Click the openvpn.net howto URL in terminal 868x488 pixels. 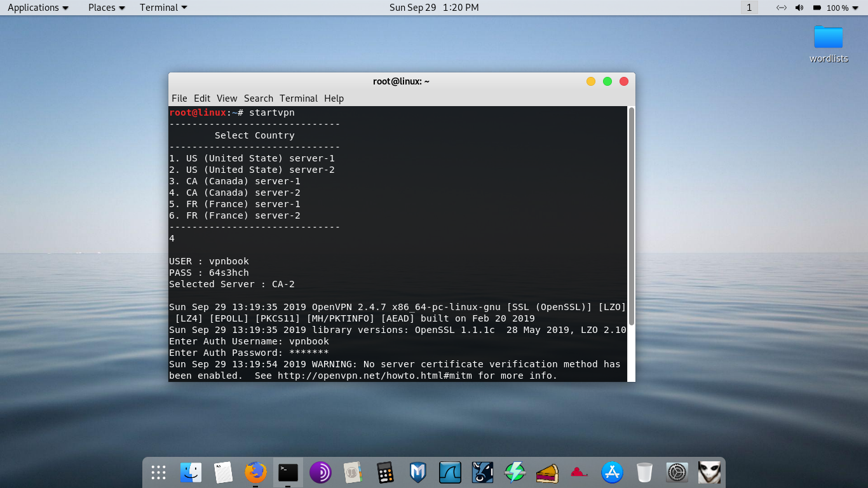[x=375, y=376]
